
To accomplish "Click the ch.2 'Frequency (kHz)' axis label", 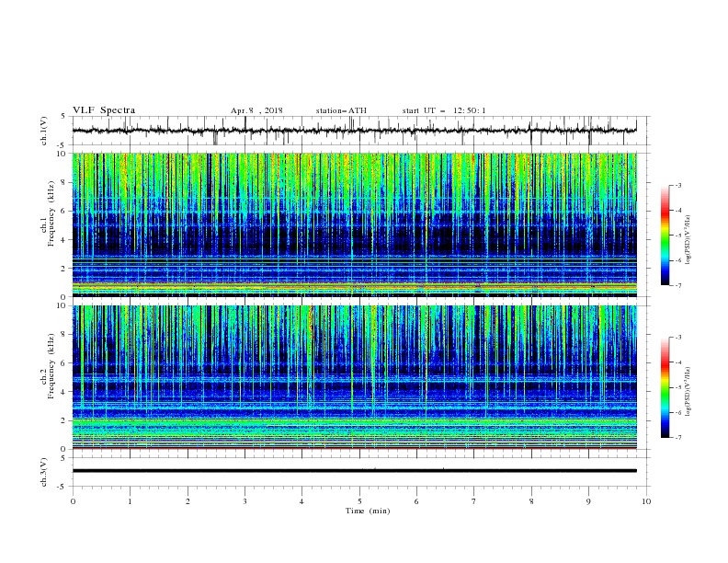I will point(51,366).
